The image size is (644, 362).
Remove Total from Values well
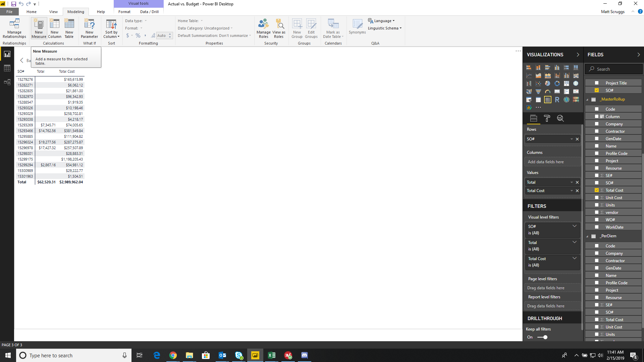(577, 182)
